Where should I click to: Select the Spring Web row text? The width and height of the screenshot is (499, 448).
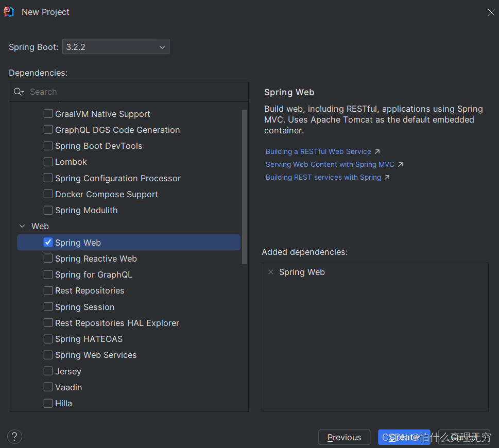[78, 243]
